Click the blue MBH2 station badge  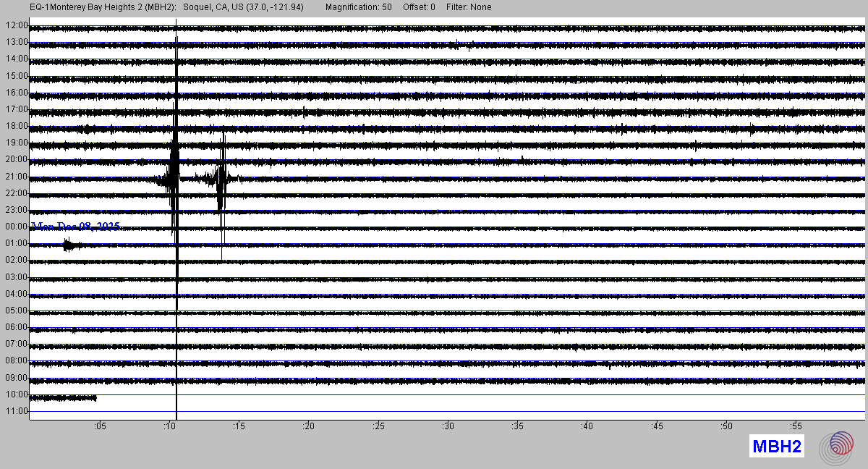[x=777, y=447]
